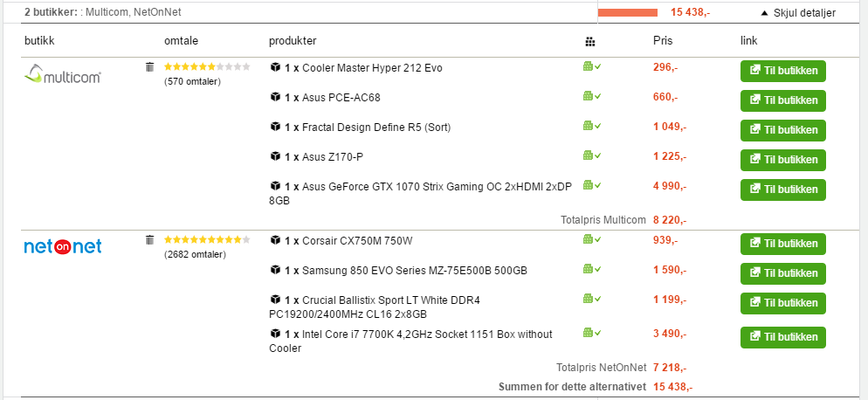This screenshot has width=868, height=400.
Task: Click the Pris column header
Action: tap(663, 41)
